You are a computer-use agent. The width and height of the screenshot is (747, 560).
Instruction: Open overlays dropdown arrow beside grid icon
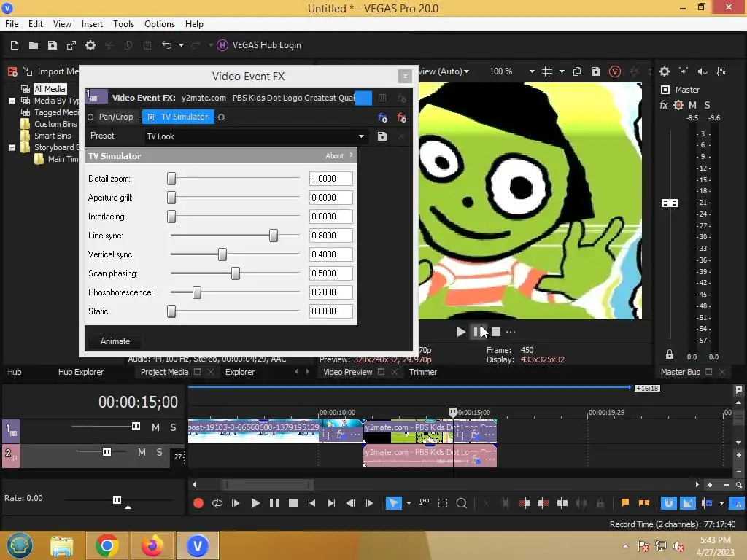(562, 71)
